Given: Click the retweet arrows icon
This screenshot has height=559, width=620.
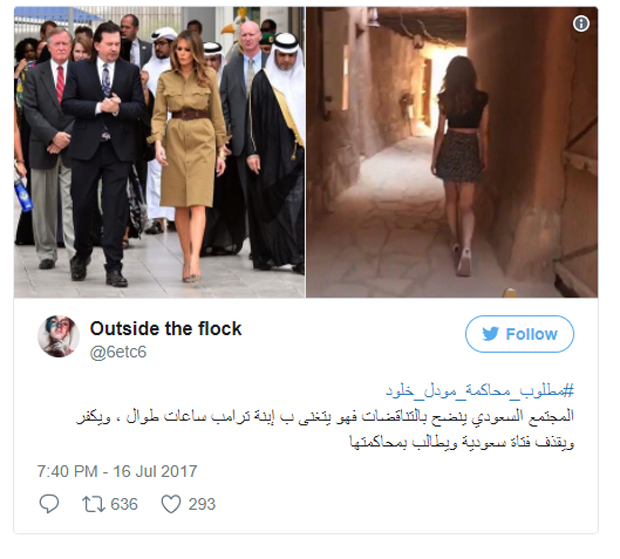Looking at the screenshot, I should pos(93,504).
